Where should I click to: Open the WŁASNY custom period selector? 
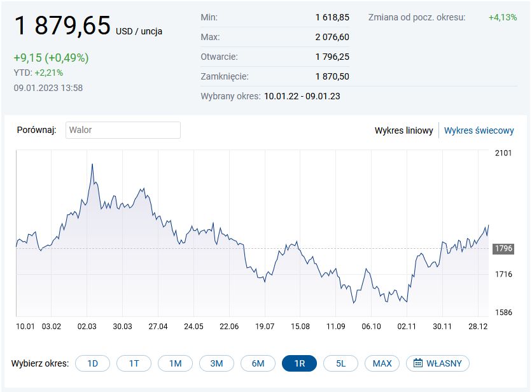click(437, 363)
